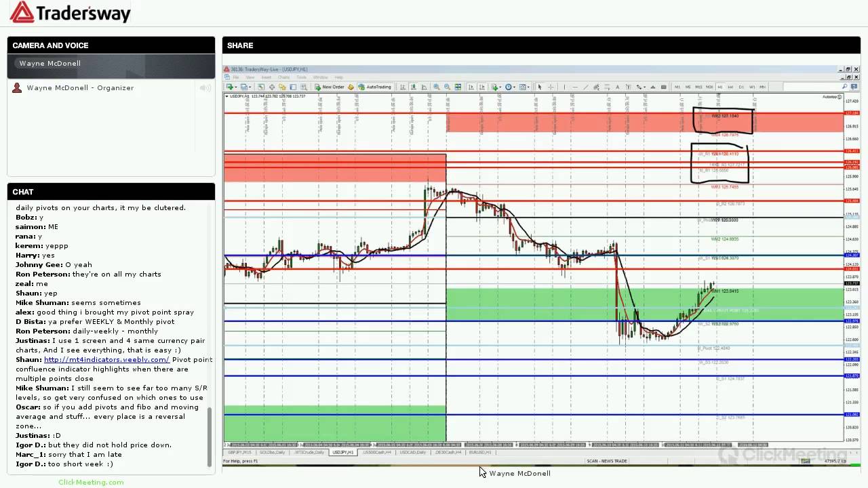Zoom out on the chart
868x488 pixels.
[447, 87]
